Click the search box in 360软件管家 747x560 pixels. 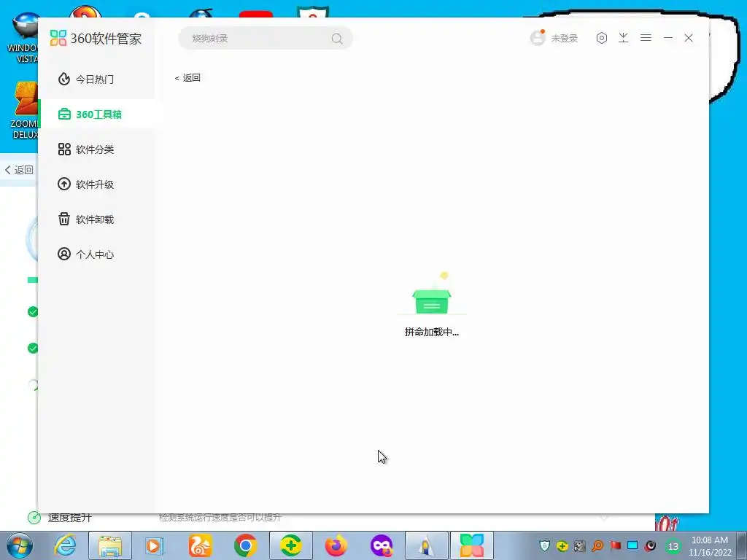(x=266, y=38)
